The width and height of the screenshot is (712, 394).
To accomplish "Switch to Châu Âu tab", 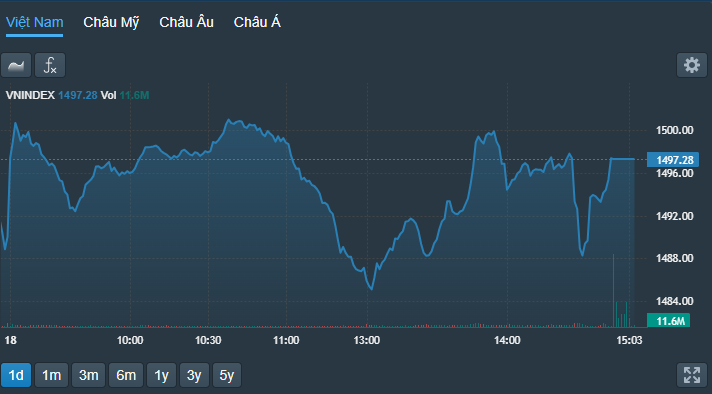I will pyautogui.click(x=186, y=22).
